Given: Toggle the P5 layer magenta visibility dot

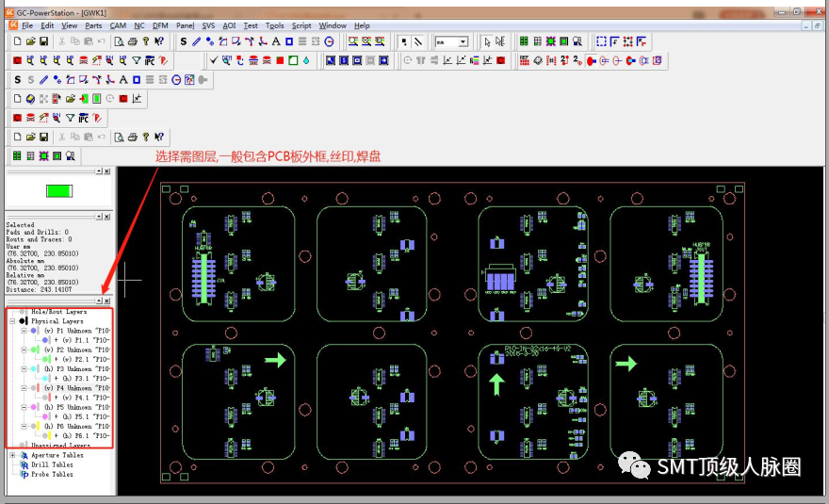Looking at the screenshot, I should [x=34, y=407].
